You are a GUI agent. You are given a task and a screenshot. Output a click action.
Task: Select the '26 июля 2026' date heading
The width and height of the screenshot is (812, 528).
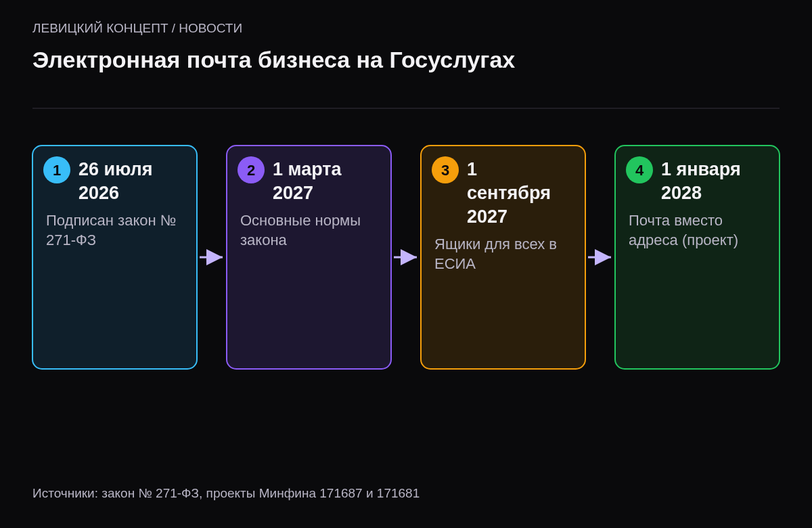(x=116, y=181)
